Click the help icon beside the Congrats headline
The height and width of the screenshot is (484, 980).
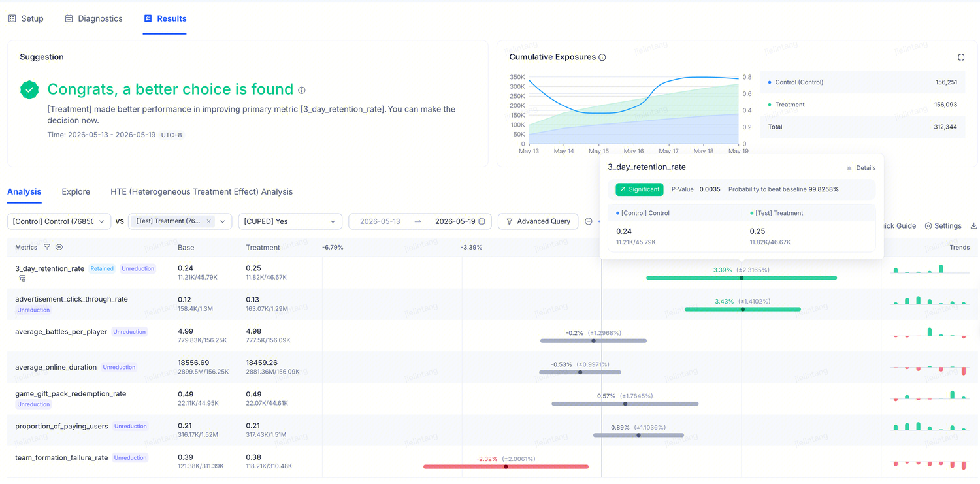302,90
